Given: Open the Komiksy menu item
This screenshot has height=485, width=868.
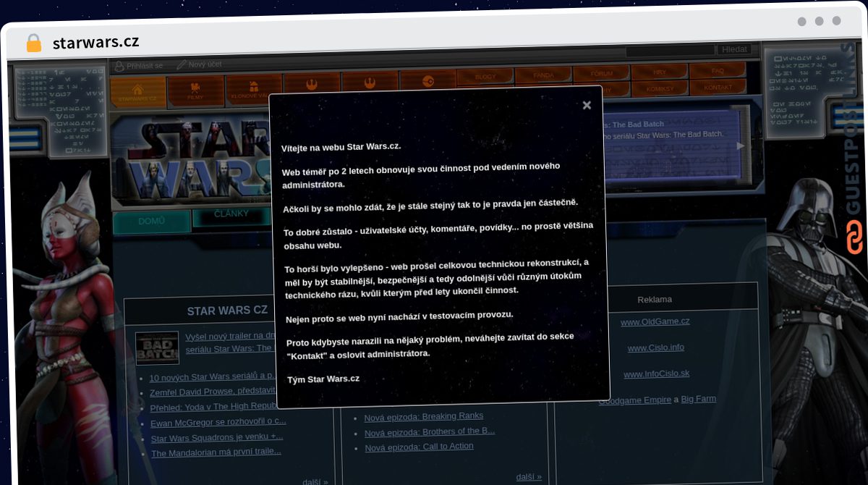Looking at the screenshot, I should click(x=660, y=88).
